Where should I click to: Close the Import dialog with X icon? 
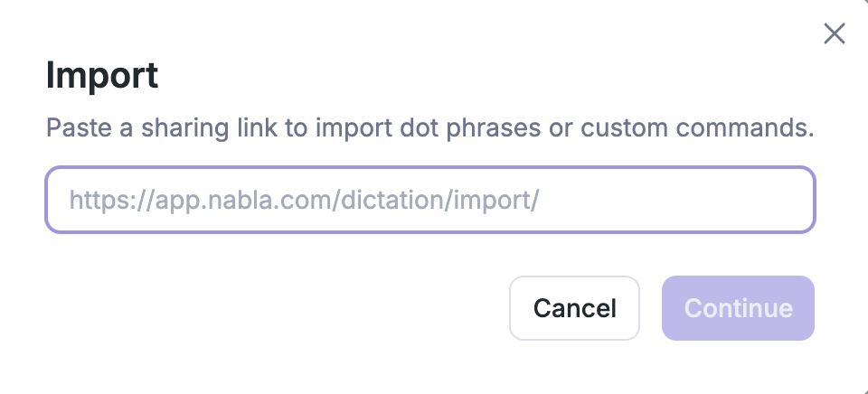(834, 34)
